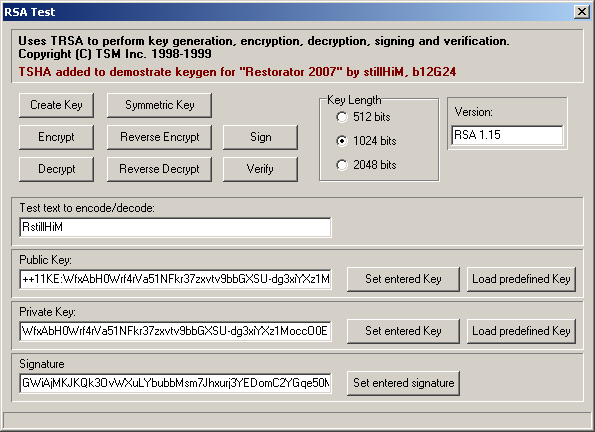Click the red TSHA Restorator 2007 notice text
Viewport: 595px width, 432px height.
pos(237,72)
